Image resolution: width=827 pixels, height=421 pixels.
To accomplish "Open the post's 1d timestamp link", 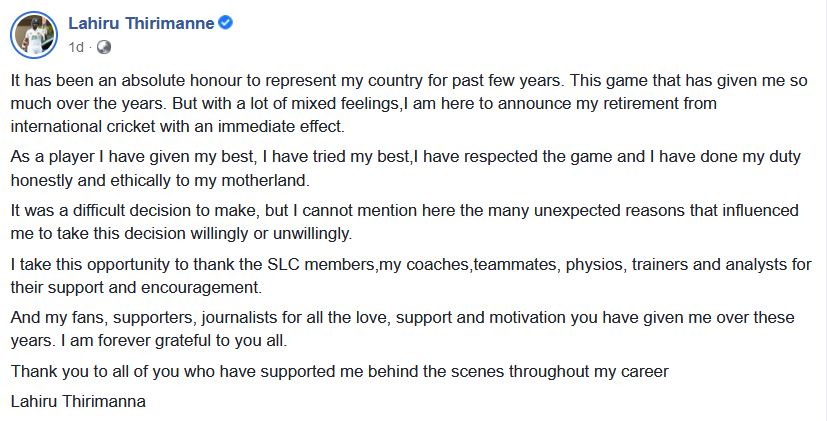I will (x=76, y=46).
